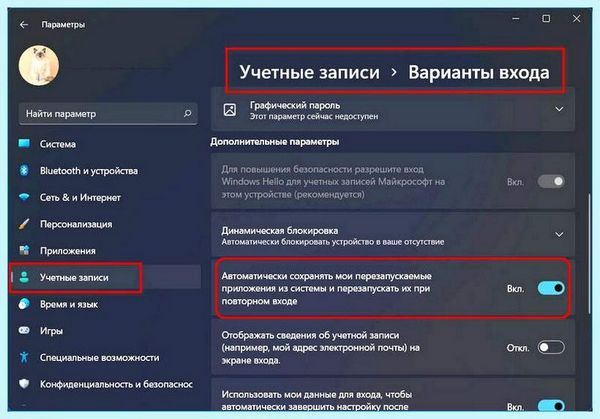Click the Приложения apps icon
This screenshot has width=600, height=419.
pyautogui.click(x=24, y=250)
